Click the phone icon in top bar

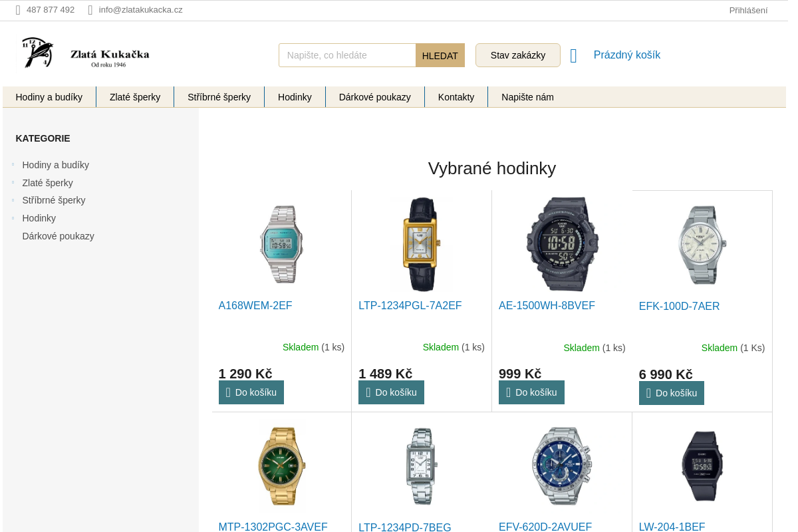(x=18, y=10)
